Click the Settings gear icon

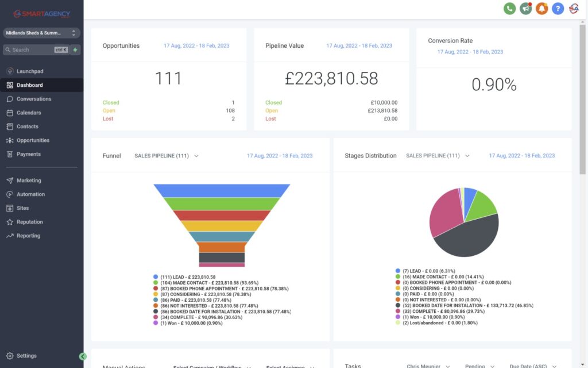click(x=10, y=355)
